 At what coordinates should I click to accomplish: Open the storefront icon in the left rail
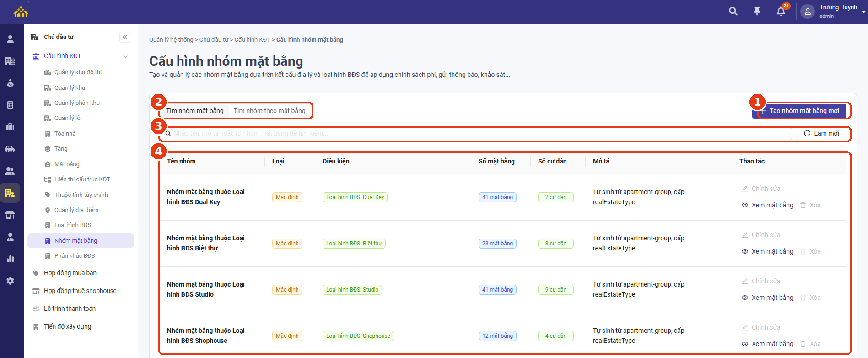coord(10,215)
